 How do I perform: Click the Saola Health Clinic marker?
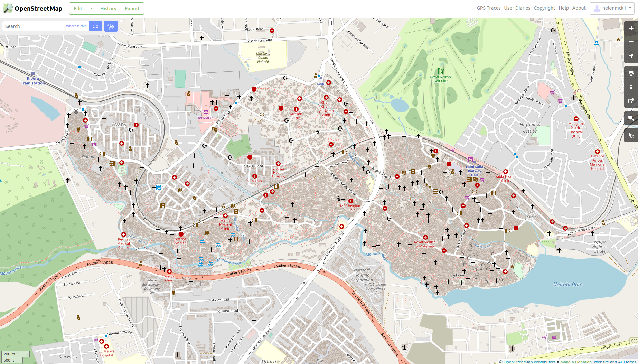pos(506,172)
